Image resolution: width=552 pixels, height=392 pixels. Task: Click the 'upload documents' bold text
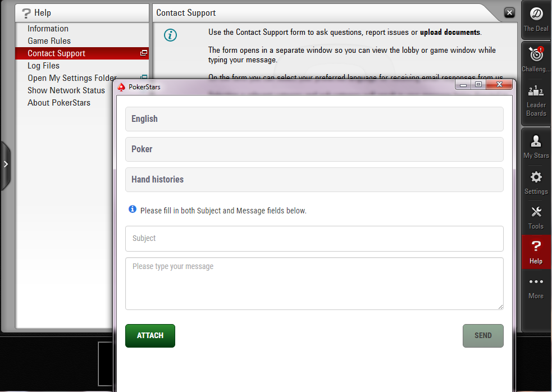pyautogui.click(x=450, y=32)
